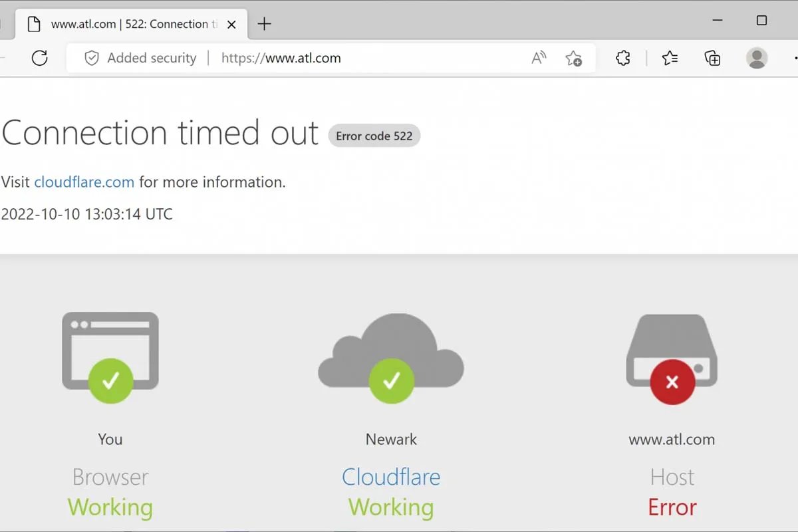The image size is (798, 532).
Task: Open the Added security shield info
Action: pos(92,59)
